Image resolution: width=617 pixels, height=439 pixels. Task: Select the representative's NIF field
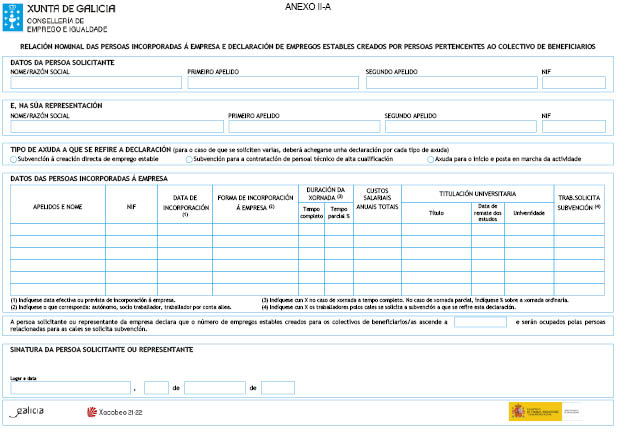(x=574, y=127)
